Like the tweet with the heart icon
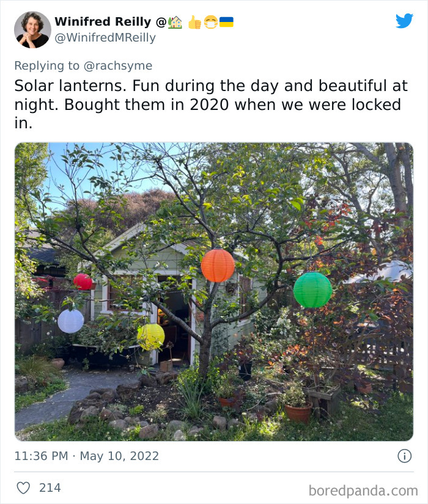Screen dimensions: 428x504 [x=23, y=488]
